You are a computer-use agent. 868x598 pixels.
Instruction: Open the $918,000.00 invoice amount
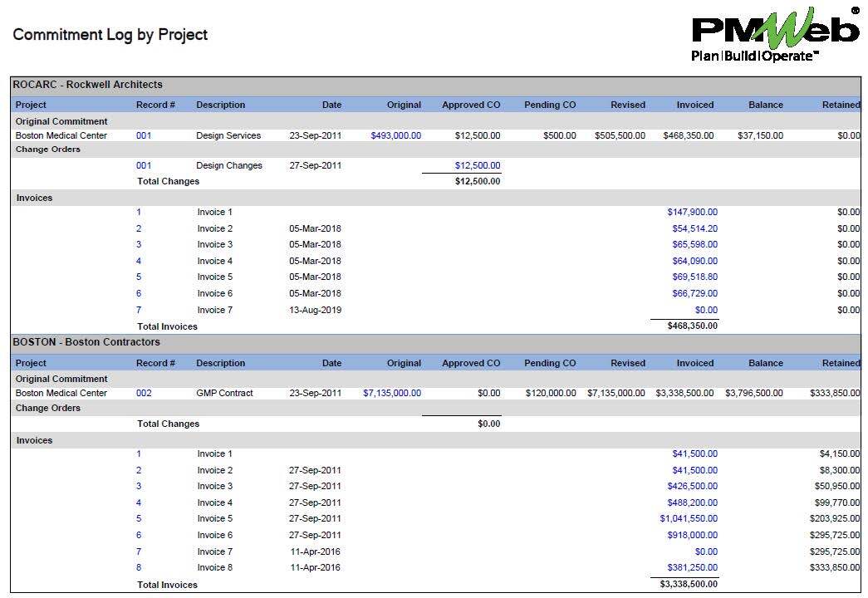point(692,536)
